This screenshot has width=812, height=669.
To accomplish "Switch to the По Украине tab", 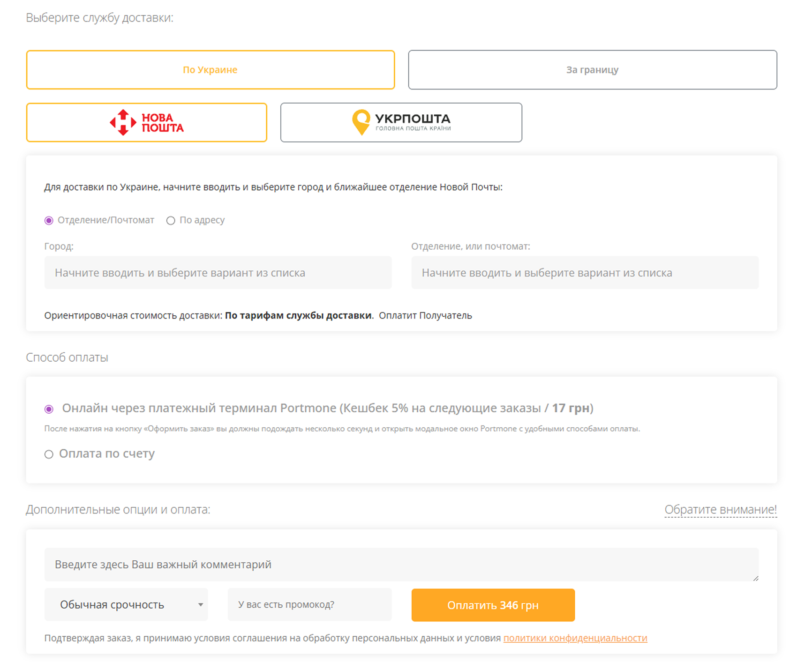I will pos(210,70).
